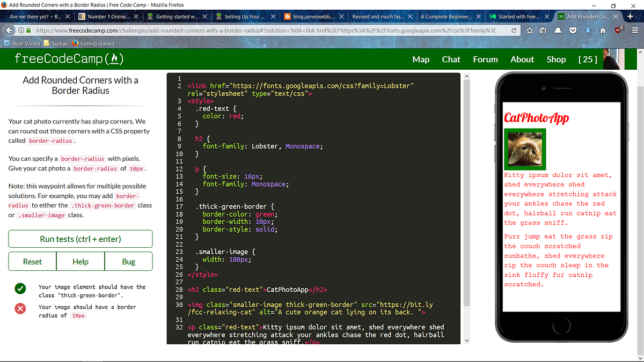
Task: Click the green checkmark beside the passed test
Action: [x=20, y=288]
